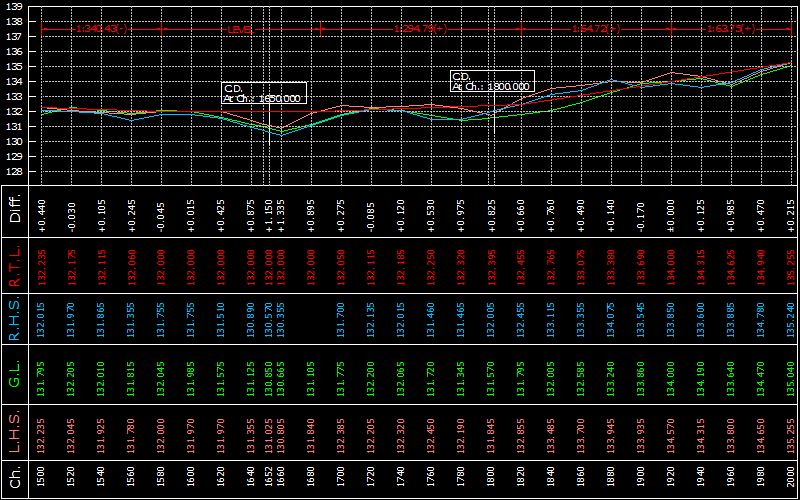Select L.H.S. value 132.855

(520, 435)
